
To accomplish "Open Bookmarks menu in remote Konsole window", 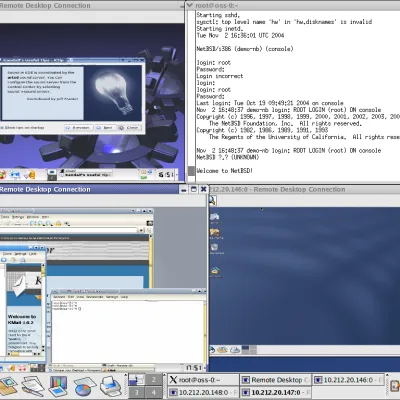I will tap(95, 297).
